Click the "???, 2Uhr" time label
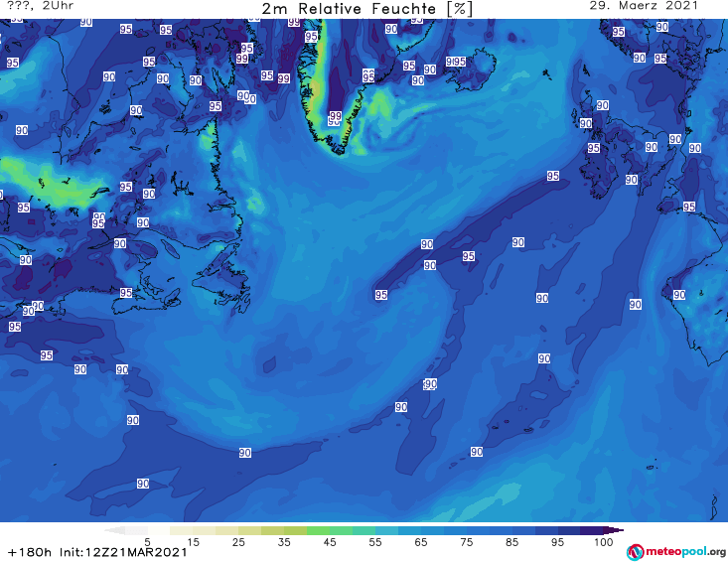728x562 pixels. [41, 6]
